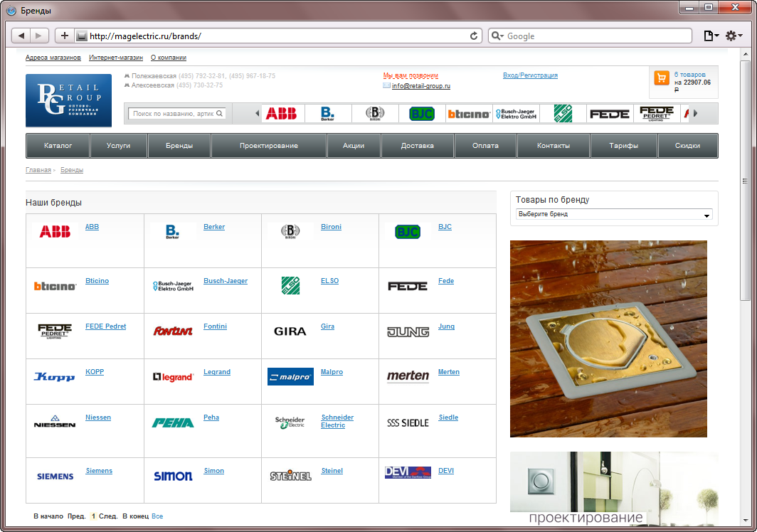Open the Услуги menu item

[x=118, y=145]
